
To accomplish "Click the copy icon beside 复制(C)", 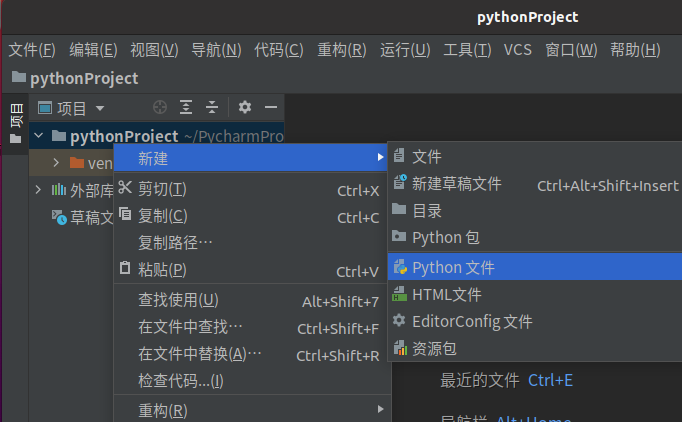I will coord(125,214).
